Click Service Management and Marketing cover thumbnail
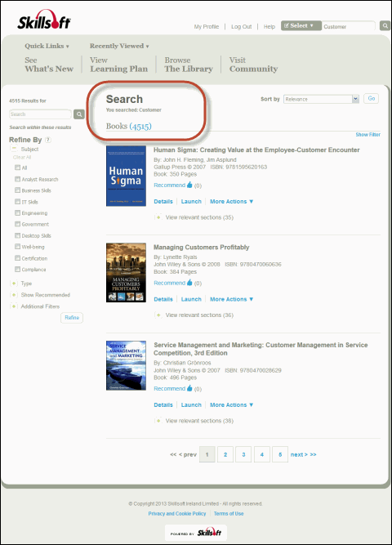This screenshot has width=392, height=545. [x=126, y=365]
